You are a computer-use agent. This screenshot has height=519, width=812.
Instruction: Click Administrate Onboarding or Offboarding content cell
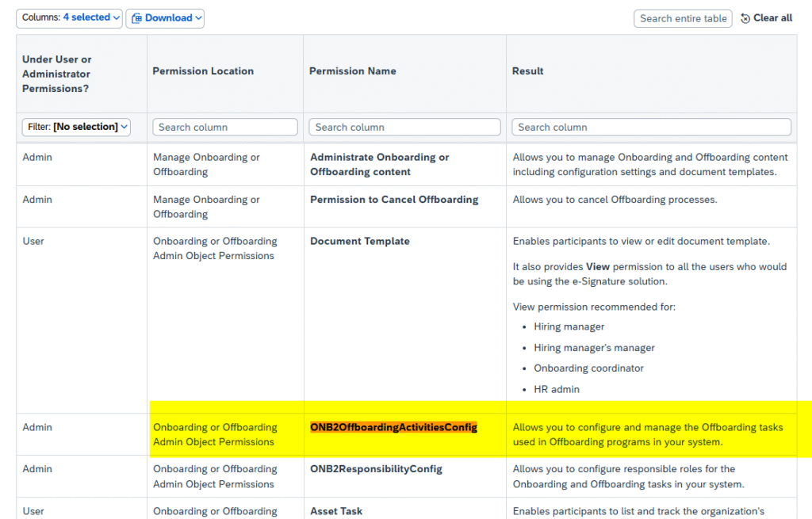pyautogui.click(x=379, y=164)
